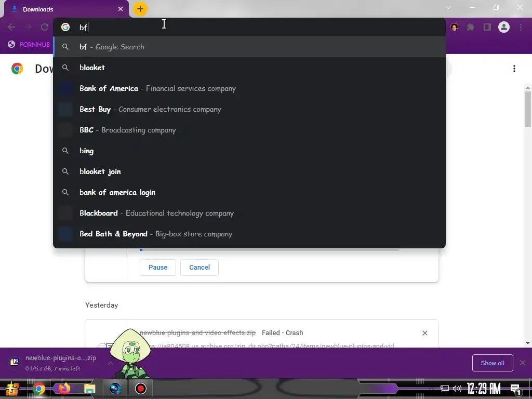Open the Downloads page three-dot menu
Image resolution: width=532 pixels, height=399 pixels.
(x=514, y=69)
